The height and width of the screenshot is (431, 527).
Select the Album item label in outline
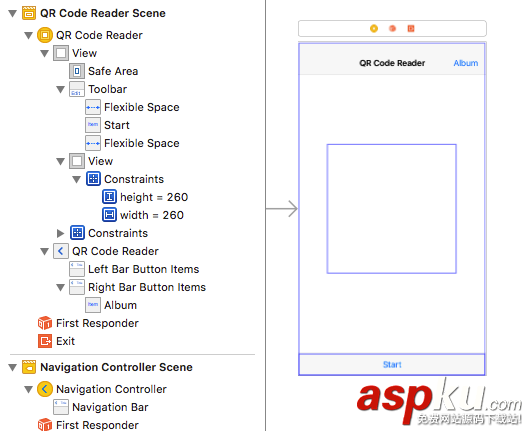click(x=120, y=305)
